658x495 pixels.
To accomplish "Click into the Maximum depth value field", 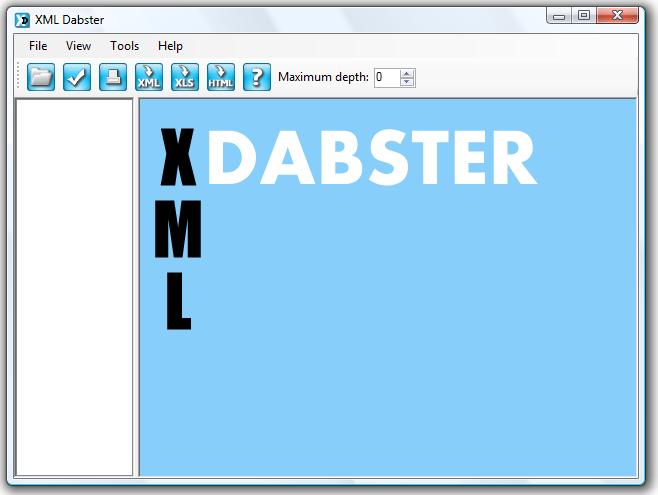I will (387, 78).
